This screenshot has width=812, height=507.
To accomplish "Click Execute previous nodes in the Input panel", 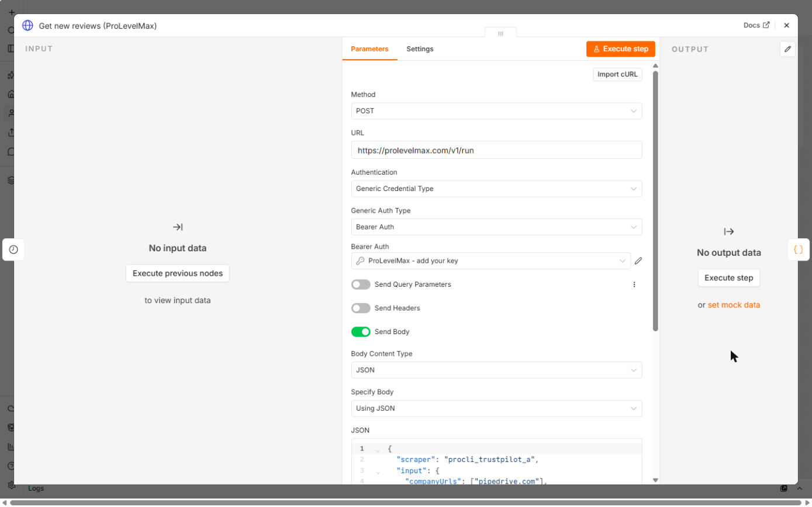I will 178,273.
